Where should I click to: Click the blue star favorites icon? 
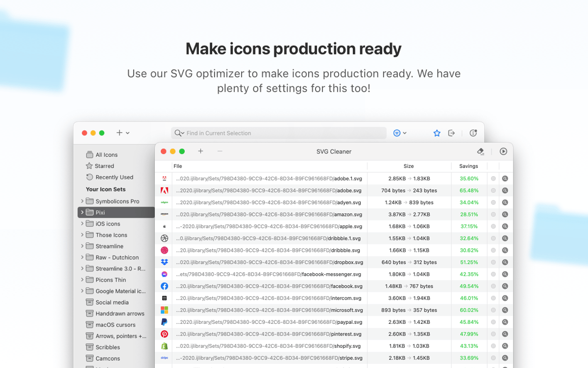[x=437, y=133]
